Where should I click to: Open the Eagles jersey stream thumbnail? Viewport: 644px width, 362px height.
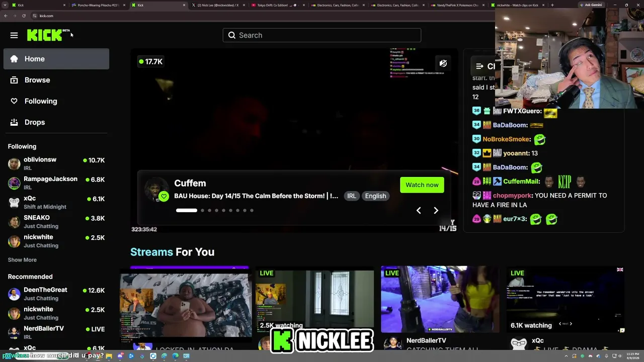pyautogui.click(x=186, y=305)
